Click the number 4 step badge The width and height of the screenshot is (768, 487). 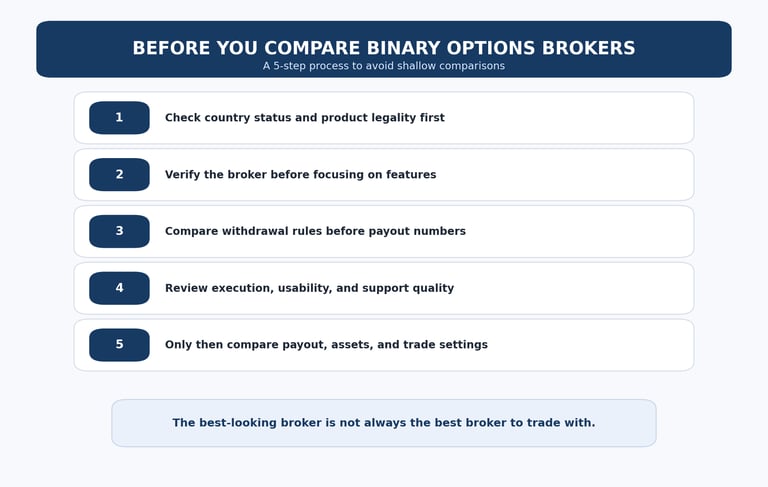(119, 288)
